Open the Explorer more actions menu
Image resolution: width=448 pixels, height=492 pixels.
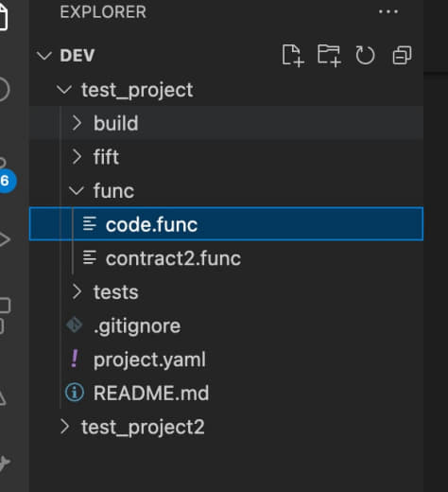point(388,12)
